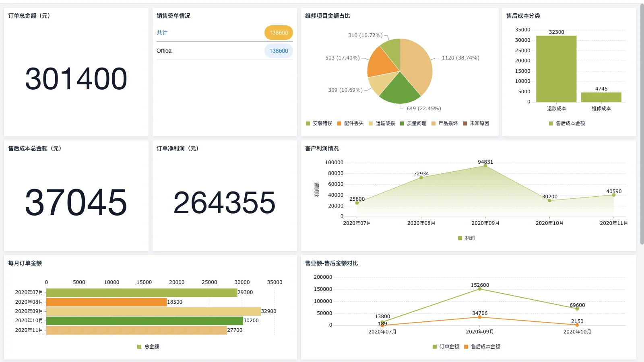Click the vertical scrollbar on right edge
This screenshot has width=644, height=362.
click(x=642, y=121)
